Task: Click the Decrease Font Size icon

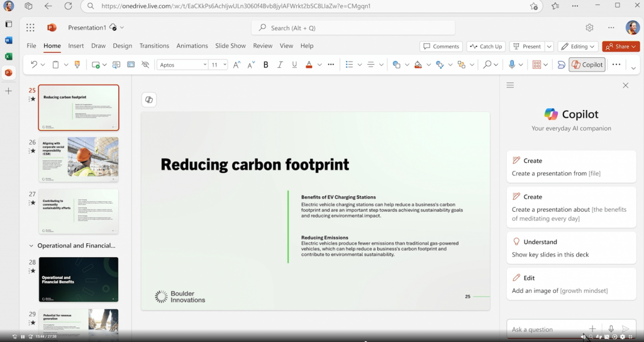Action: click(251, 65)
